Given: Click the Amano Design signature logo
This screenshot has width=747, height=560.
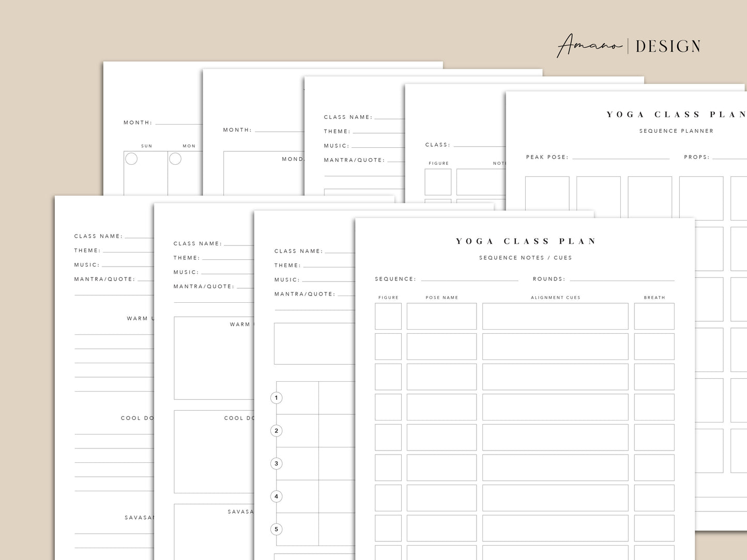Looking at the screenshot, I should click(628, 46).
